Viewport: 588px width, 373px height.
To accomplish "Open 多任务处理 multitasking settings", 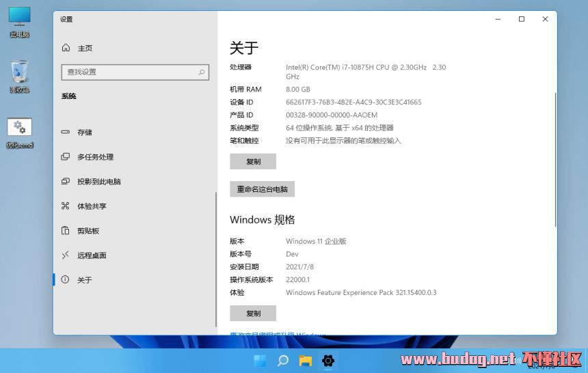I will click(95, 157).
